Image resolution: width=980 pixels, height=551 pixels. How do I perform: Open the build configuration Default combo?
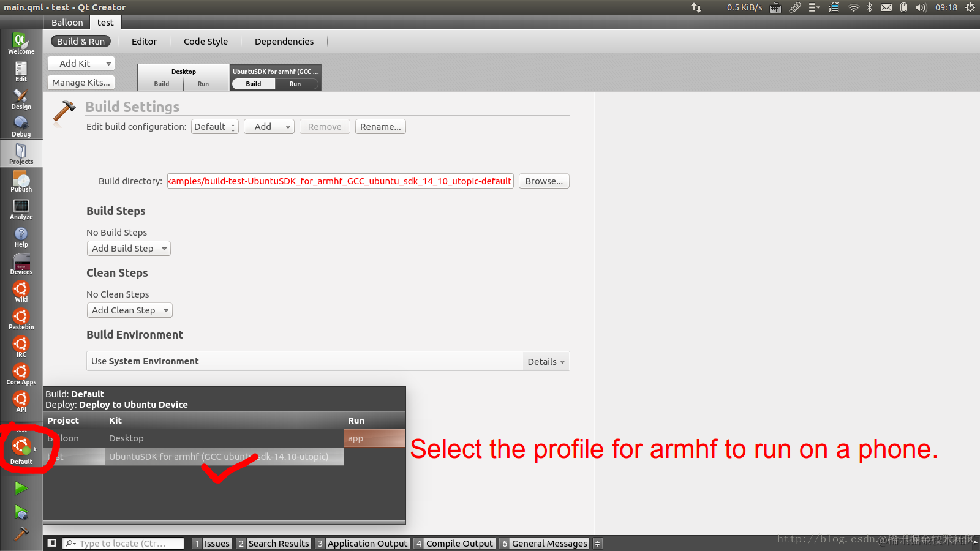[x=215, y=127]
